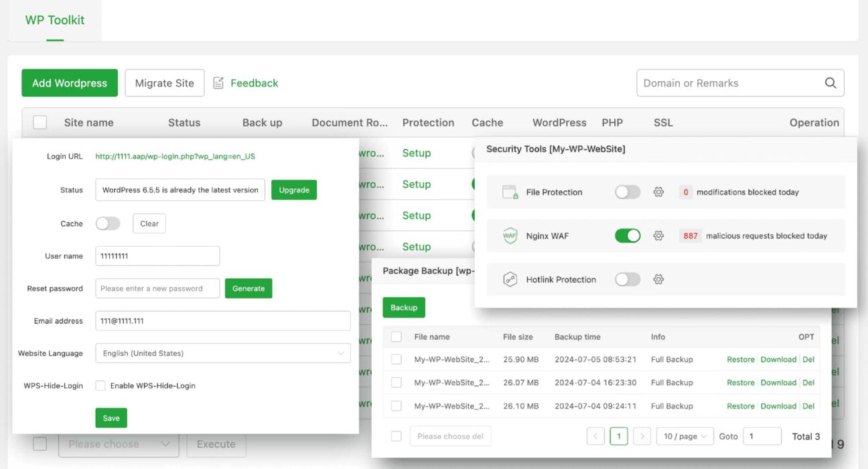Click Total 3 text in pagination
This screenshot has height=469, width=868.
(806, 436)
